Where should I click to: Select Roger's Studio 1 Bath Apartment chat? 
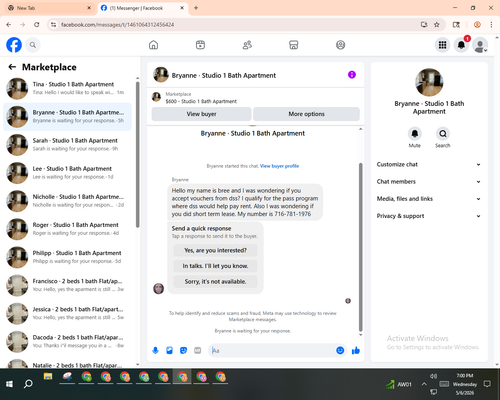67,229
